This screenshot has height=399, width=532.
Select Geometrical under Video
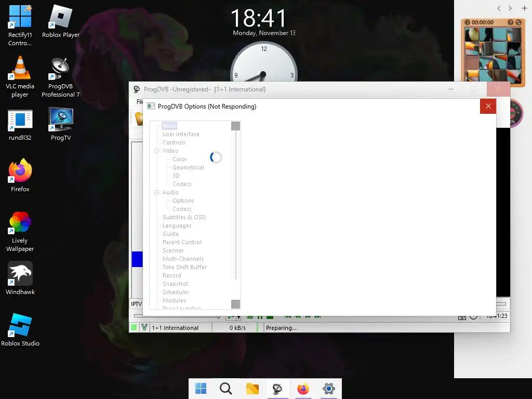(x=188, y=167)
